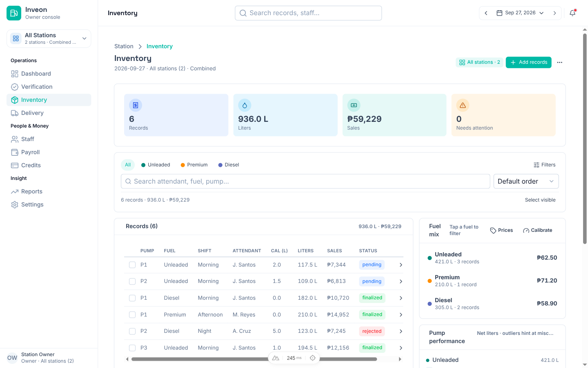Click the Staff people icon in sidebar
This screenshot has height=368, width=588.
pyautogui.click(x=15, y=139)
